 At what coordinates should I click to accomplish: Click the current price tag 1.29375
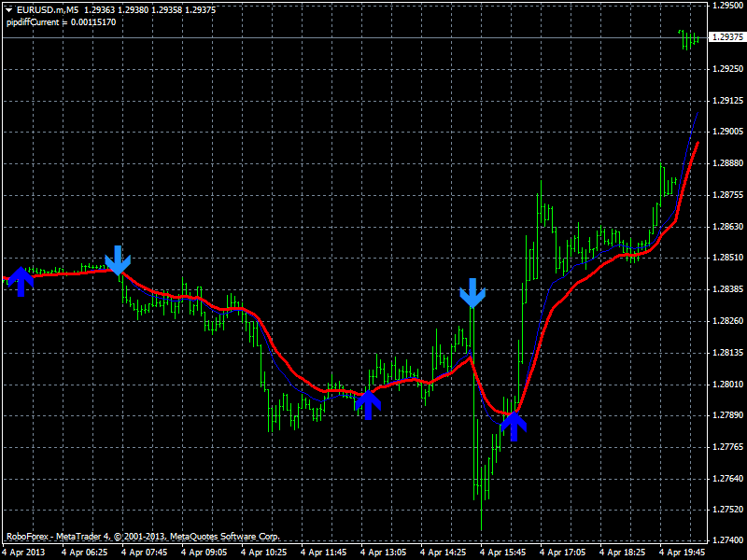(x=727, y=37)
